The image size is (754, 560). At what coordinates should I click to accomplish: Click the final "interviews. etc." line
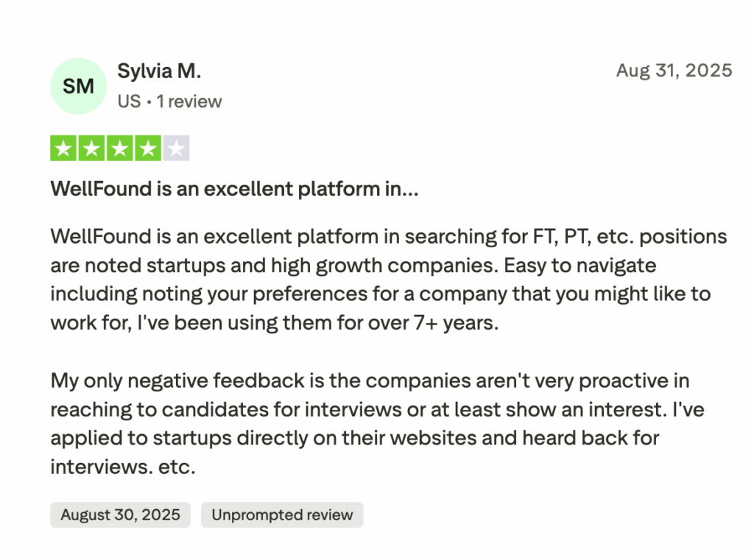coord(123,467)
